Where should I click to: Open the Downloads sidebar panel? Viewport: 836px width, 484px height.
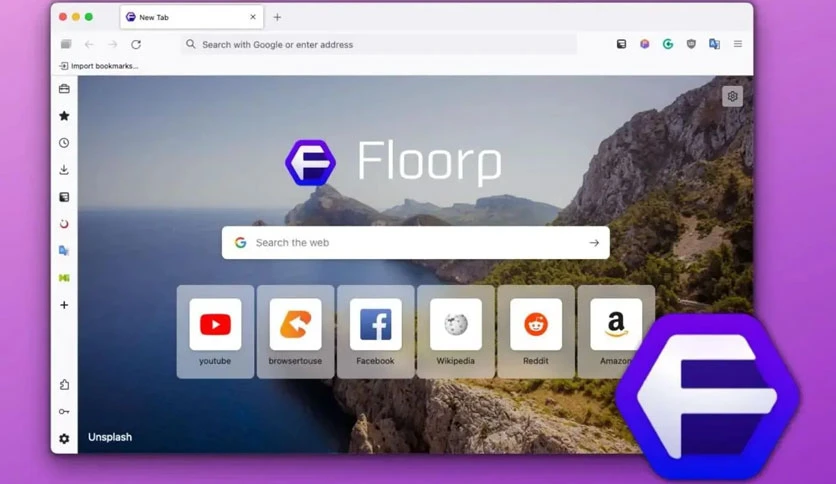click(64, 170)
